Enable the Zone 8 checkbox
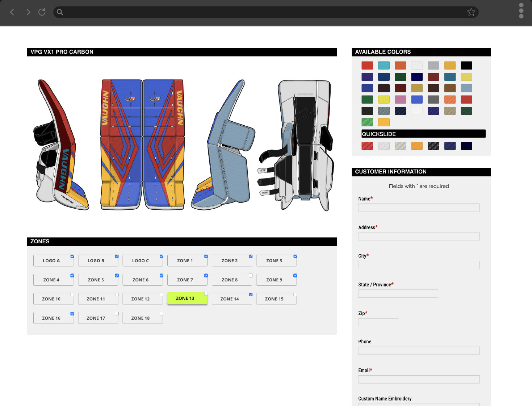The image size is (532, 406). pyautogui.click(x=250, y=275)
